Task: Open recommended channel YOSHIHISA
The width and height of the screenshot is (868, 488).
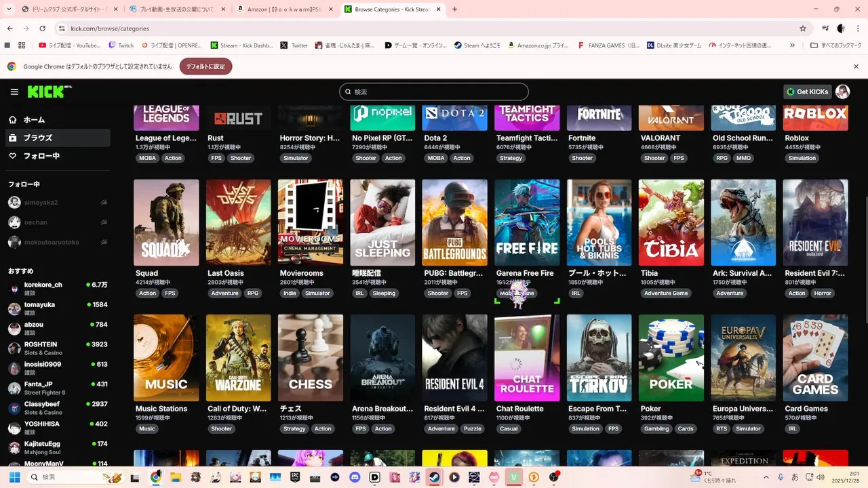Action: pyautogui.click(x=58, y=428)
